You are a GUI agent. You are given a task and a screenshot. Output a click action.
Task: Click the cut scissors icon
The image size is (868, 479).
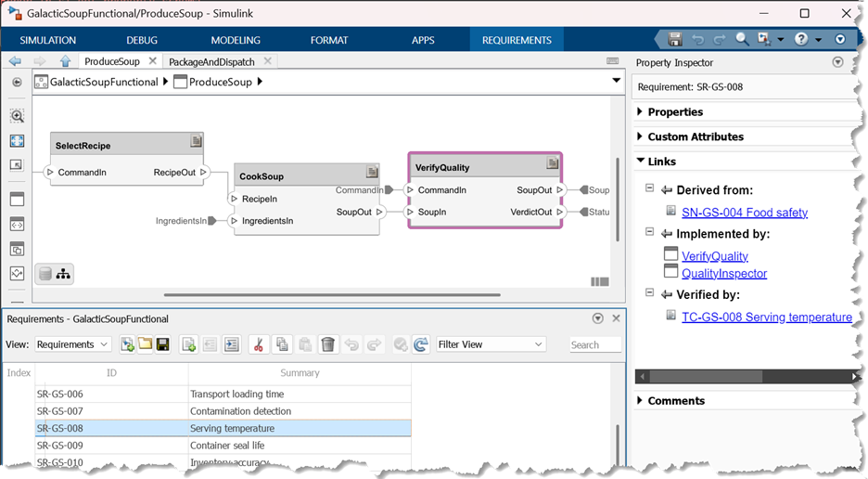[x=259, y=344]
